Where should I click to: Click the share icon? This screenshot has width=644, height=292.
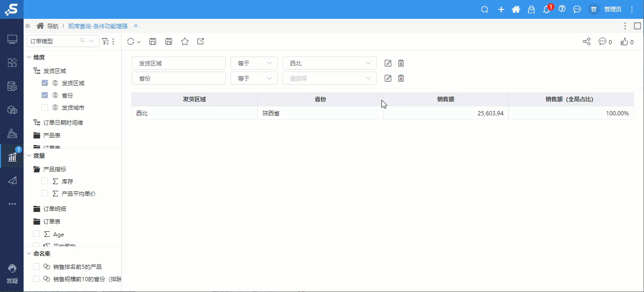coord(586,41)
